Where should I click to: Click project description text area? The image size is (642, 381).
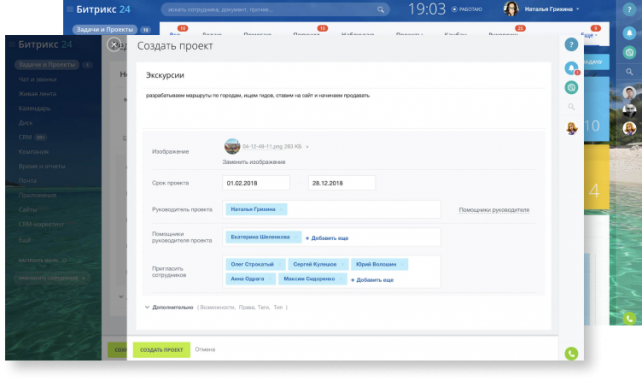[x=344, y=108]
